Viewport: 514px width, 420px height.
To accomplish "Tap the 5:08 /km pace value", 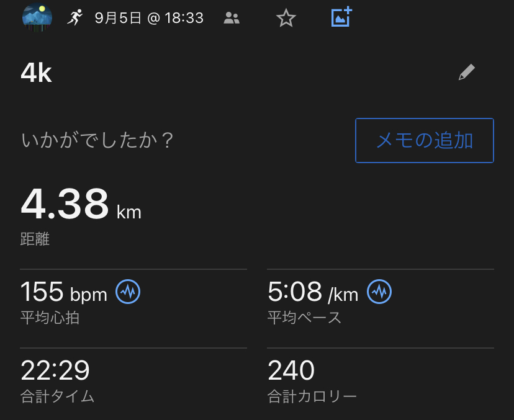I will 313,292.
